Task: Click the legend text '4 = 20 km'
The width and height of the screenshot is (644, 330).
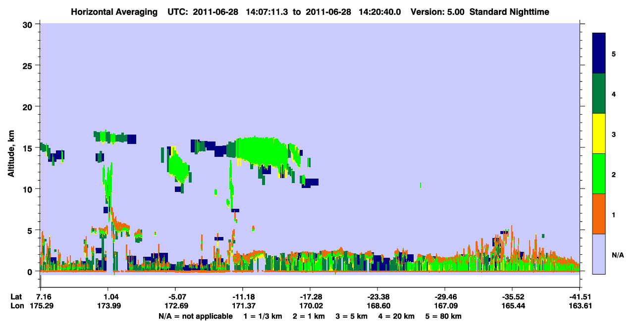Action: pos(396,316)
